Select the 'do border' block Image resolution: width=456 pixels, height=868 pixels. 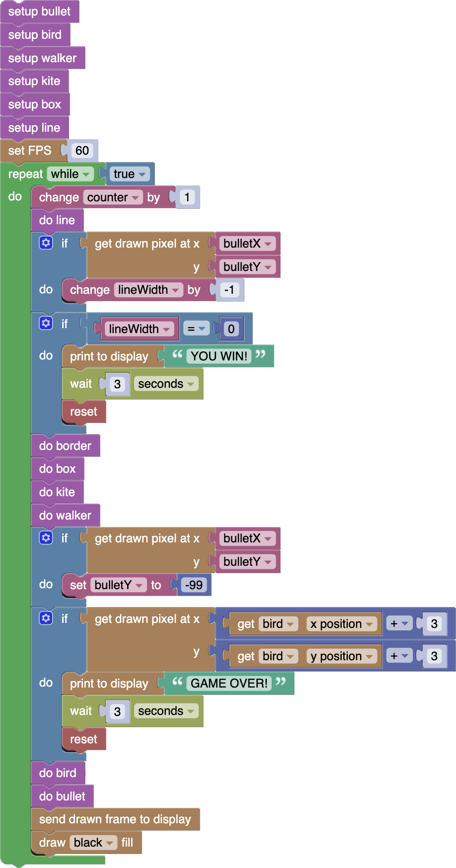(65, 446)
